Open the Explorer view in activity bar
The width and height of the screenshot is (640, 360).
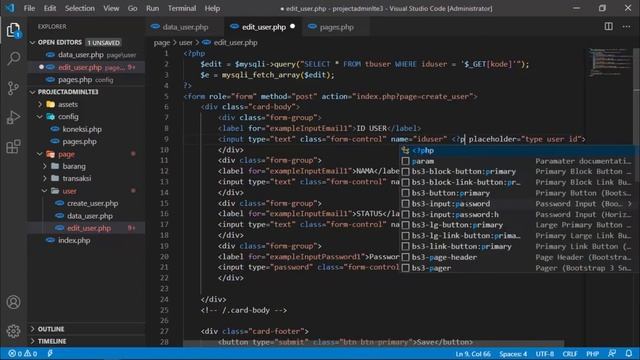(x=13, y=30)
